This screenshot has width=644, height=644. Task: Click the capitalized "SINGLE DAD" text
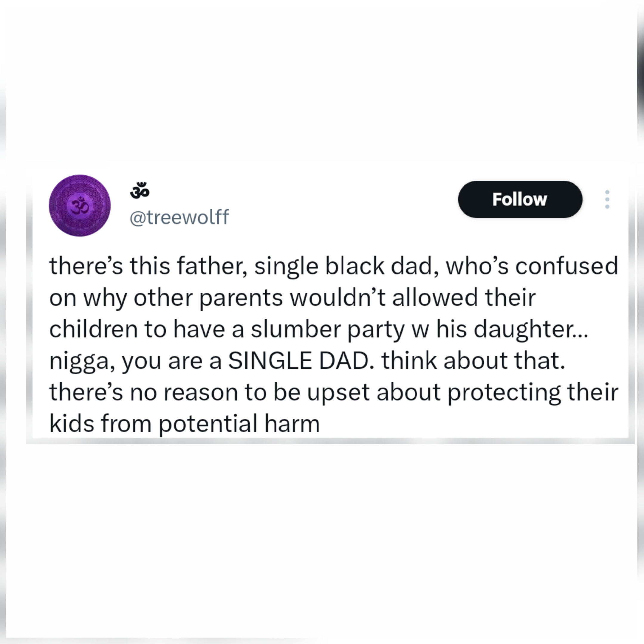tap(299, 361)
